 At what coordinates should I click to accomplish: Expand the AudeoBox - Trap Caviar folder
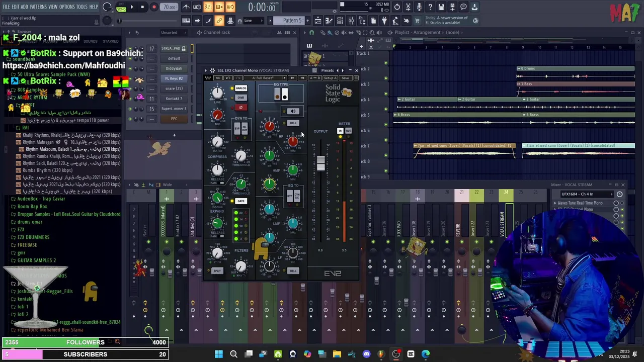click(x=41, y=199)
